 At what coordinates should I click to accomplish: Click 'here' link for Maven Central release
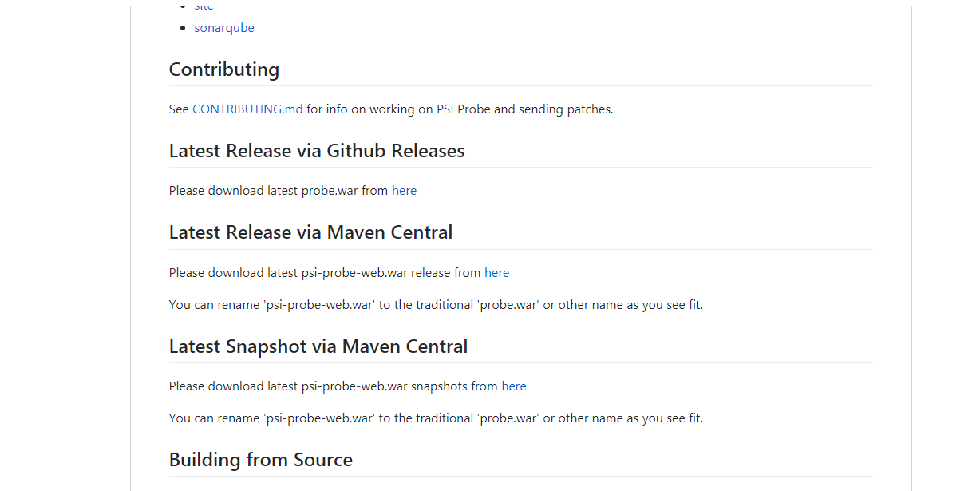click(x=496, y=273)
